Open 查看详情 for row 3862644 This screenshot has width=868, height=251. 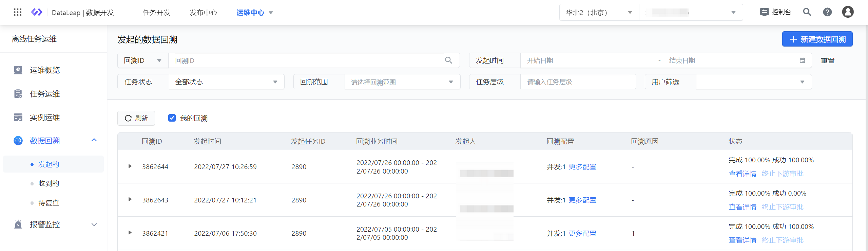[x=742, y=174]
